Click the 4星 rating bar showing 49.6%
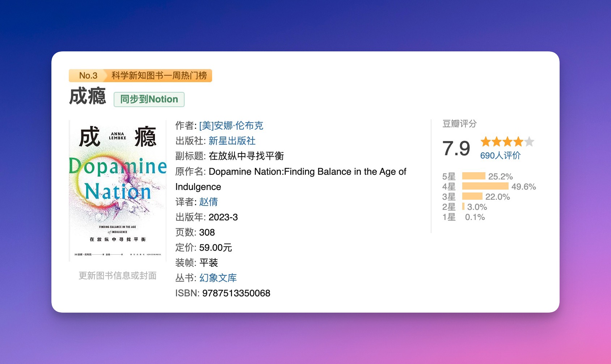The width and height of the screenshot is (611, 364). [x=486, y=187]
